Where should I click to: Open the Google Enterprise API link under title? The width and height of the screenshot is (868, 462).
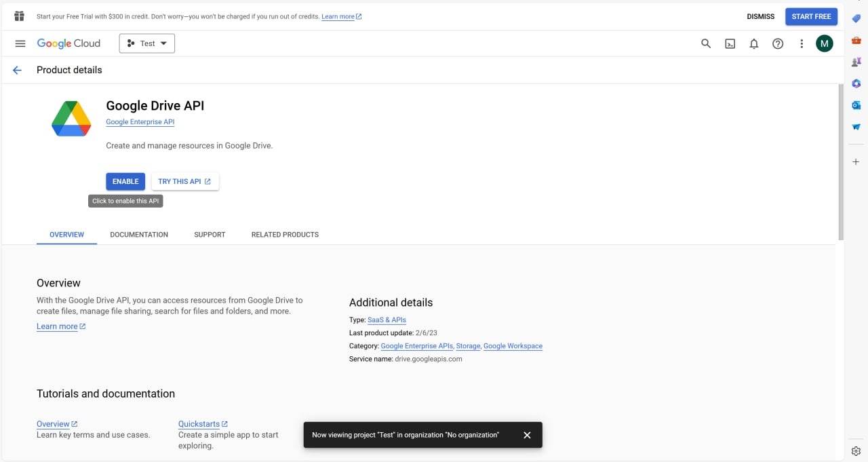[x=140, y=122]
